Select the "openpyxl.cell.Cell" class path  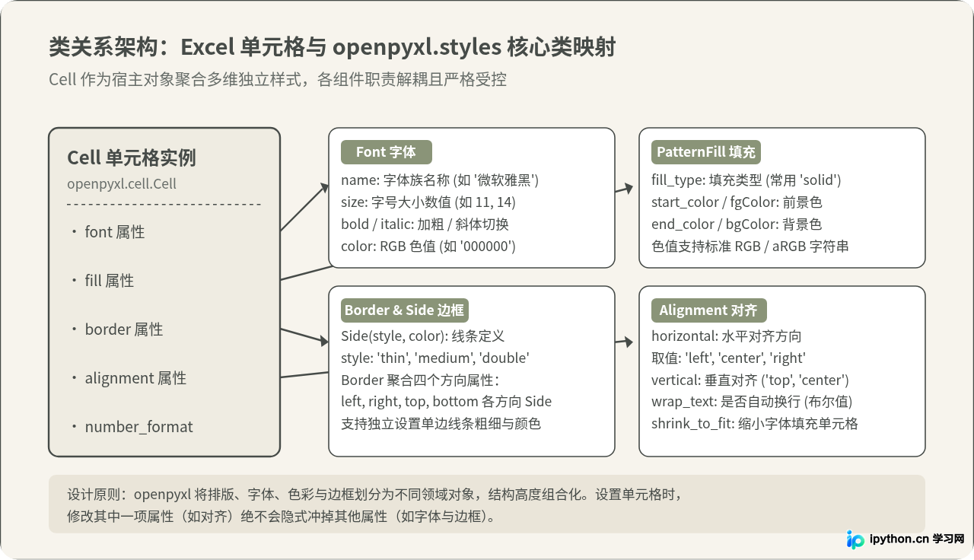tap(122, 184)
